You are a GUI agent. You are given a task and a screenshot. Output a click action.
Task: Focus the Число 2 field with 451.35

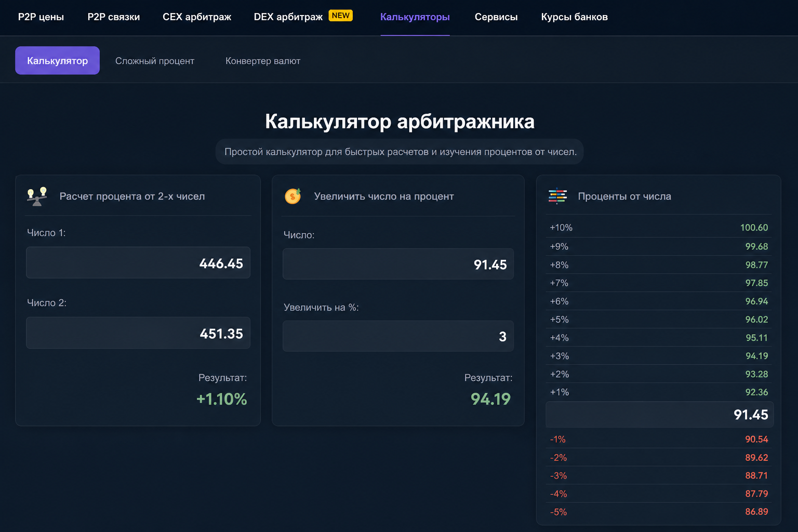138,333
